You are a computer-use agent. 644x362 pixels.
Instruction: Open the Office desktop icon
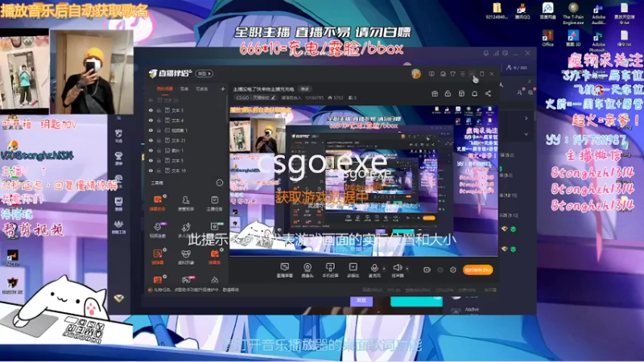[547, 38]
